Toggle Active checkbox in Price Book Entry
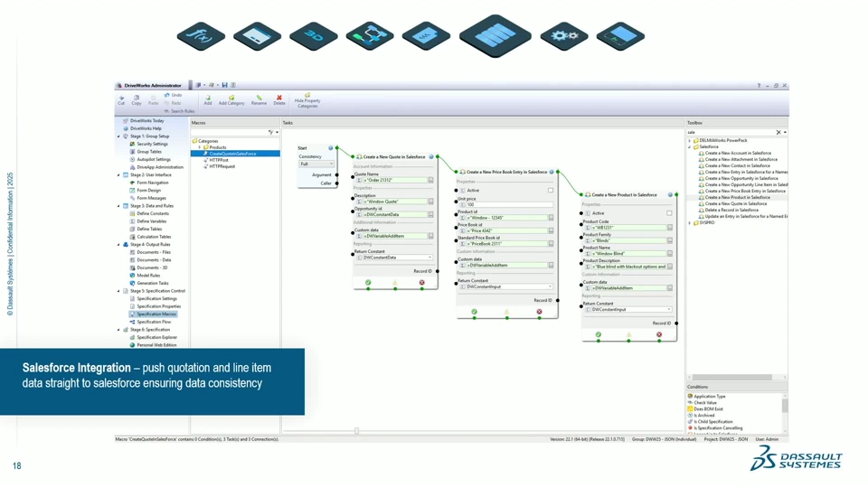 pyautogui.click(x=551, y=191)
